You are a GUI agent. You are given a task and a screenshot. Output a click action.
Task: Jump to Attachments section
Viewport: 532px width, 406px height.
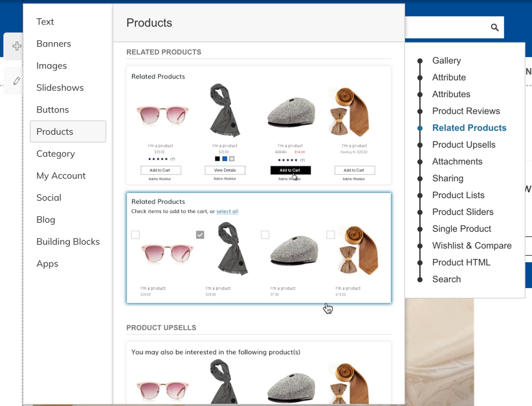tap(457, 162)
